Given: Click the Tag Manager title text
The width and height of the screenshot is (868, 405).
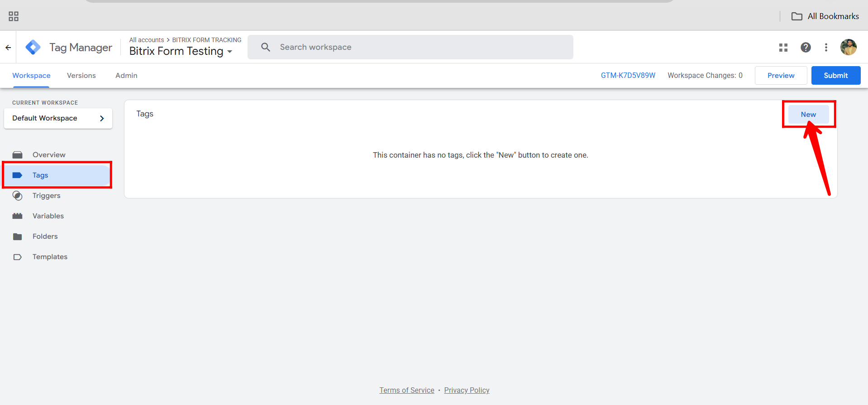Looking at the screenshot, I should [x=81, y=48].
